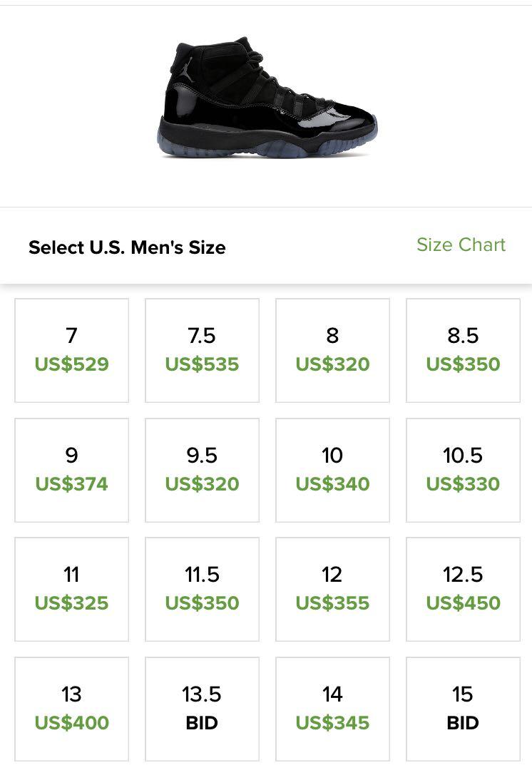
Task: Select size 7 priced US$529
Action: click(x=72, y=350)
